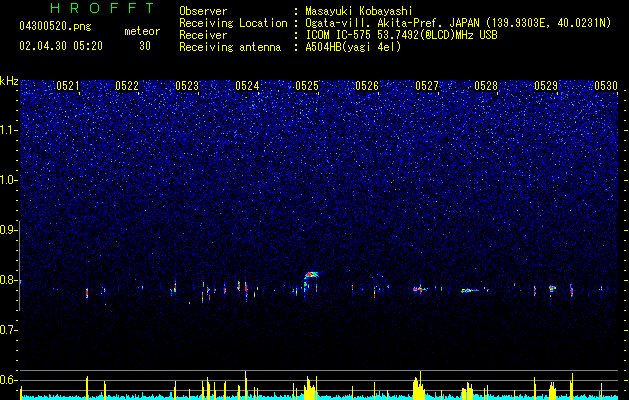Image resolution: width=629 pixels, height=400 pixels.
Task: Click the observer name Masayuki Kobayashi
Action: click(359, 11)
